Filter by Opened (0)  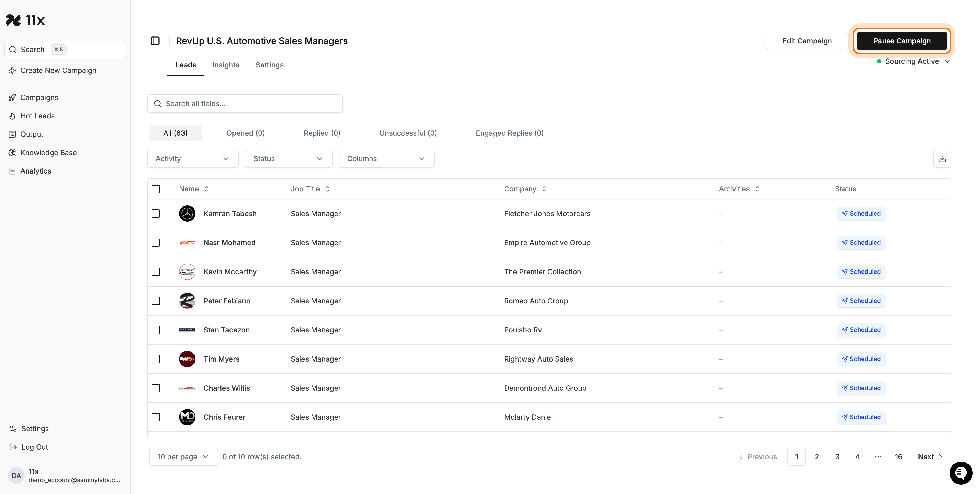(x=245, y=133)
